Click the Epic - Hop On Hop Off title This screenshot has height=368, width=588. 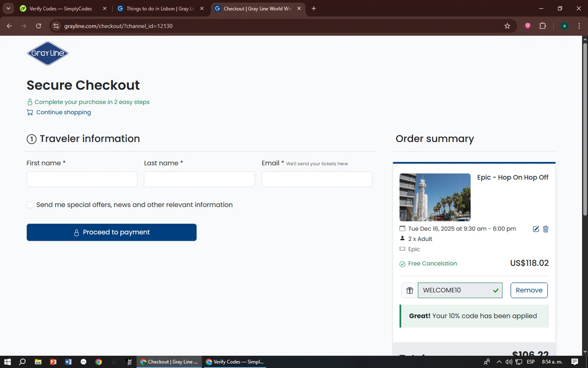(513, 177)
